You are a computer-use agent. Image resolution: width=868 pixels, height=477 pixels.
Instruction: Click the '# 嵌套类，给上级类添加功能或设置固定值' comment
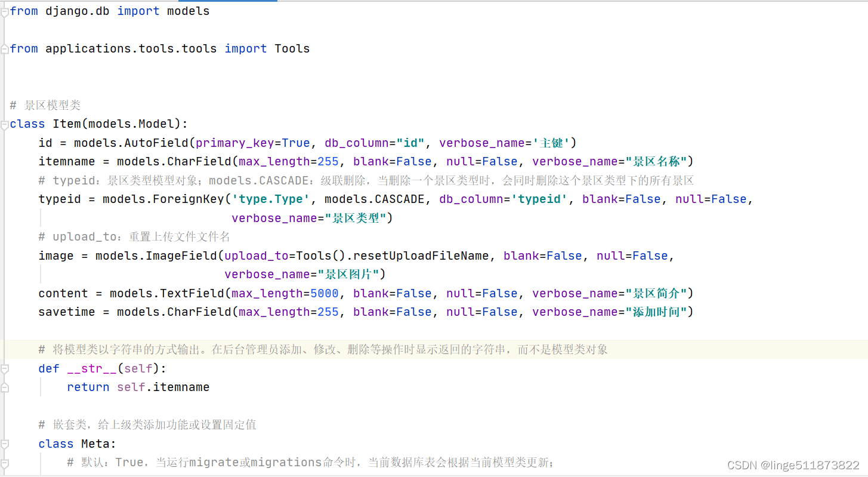coord(147,425)
